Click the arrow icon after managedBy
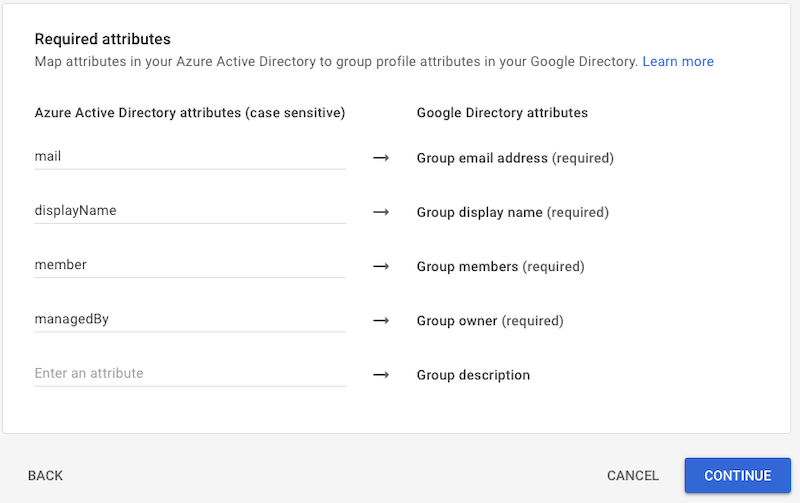The height and width of the screenshot is (503, 800). pos(380,321)
